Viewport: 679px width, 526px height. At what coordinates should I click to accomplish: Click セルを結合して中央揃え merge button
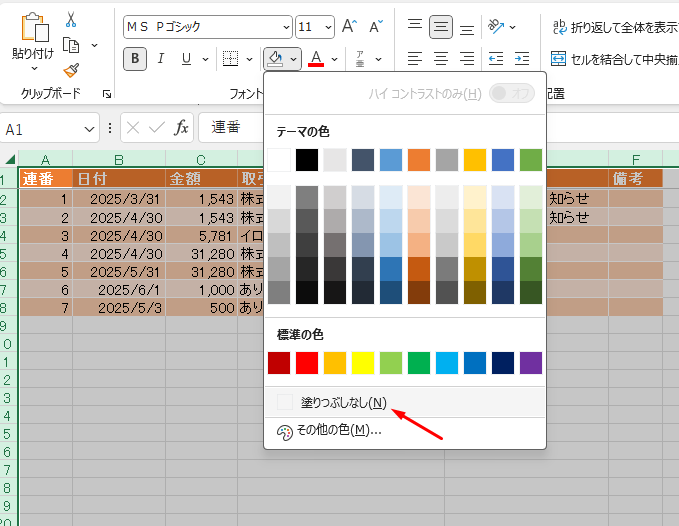pyautogui.click(x=615, y=59)
